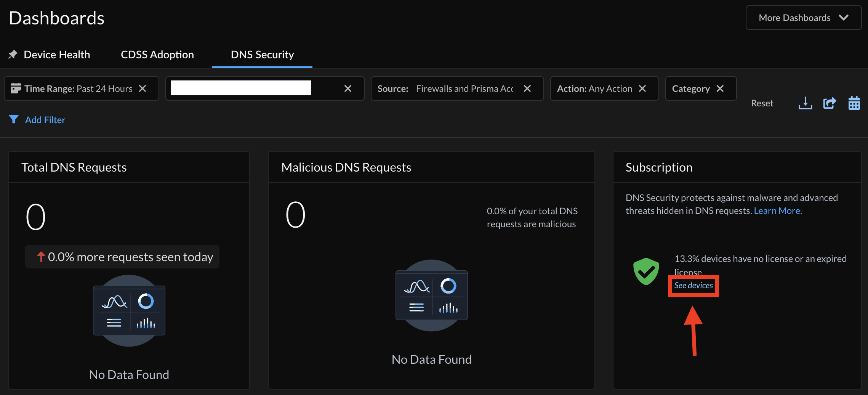Click the green shield icon in Subscription panel

point(645,271)
